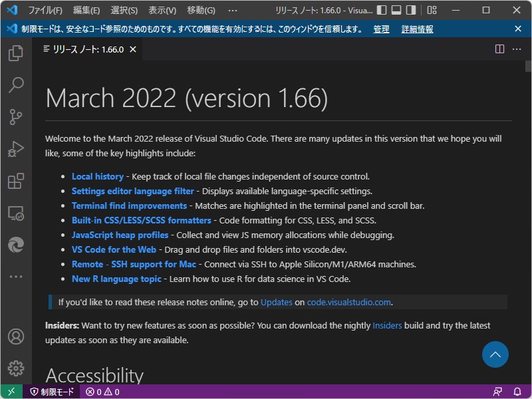Open more editor actions menu
The image size is (532, 399).
(517, 49)
